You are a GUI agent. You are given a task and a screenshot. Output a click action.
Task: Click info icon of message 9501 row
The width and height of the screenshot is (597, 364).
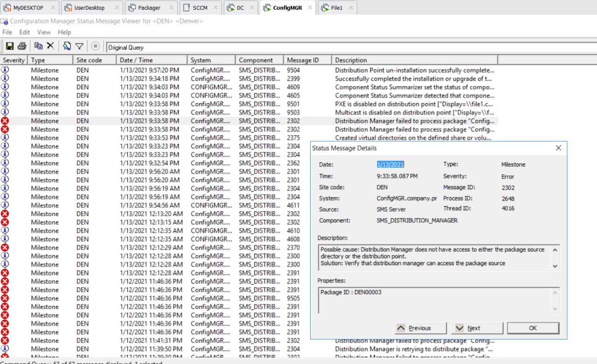[5, 103]
